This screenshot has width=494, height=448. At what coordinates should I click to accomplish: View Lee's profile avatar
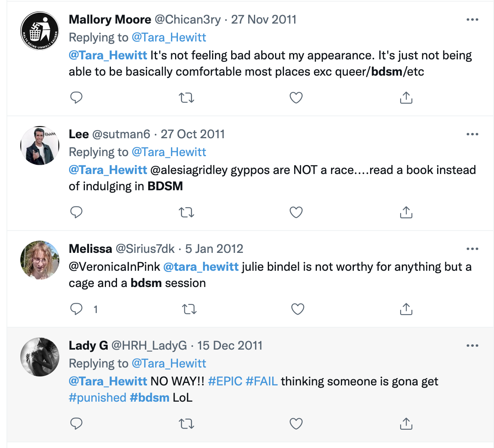(x=40, y=146)
